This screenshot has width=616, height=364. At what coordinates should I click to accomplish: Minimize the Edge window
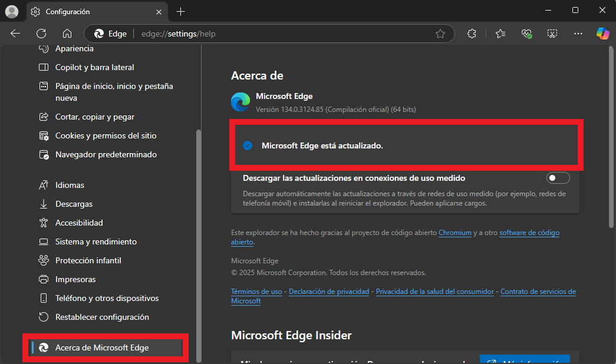tap(548, 11)
